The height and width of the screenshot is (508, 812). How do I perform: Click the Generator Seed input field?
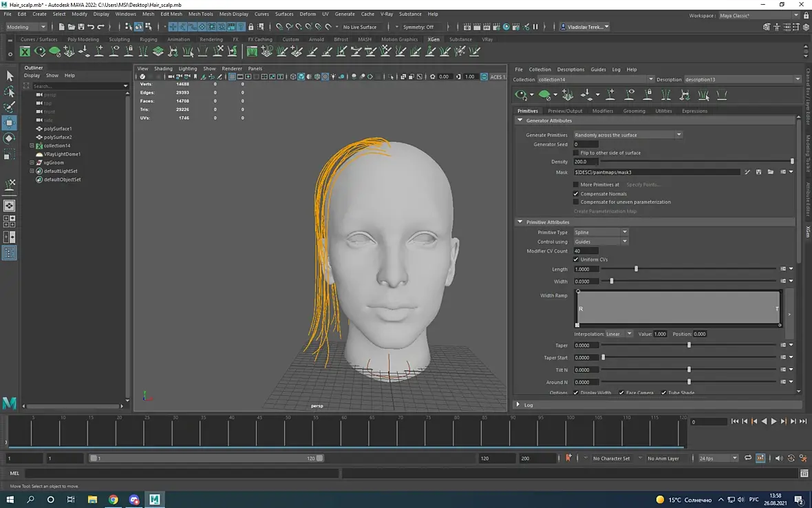coord(585,145)
